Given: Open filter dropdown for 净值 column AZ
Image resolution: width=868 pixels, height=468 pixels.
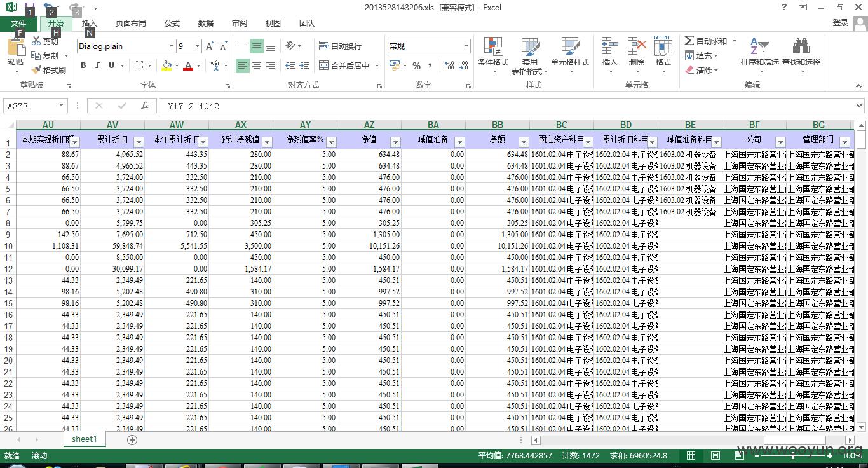Looking at the screenshot, I should point(395,142).
